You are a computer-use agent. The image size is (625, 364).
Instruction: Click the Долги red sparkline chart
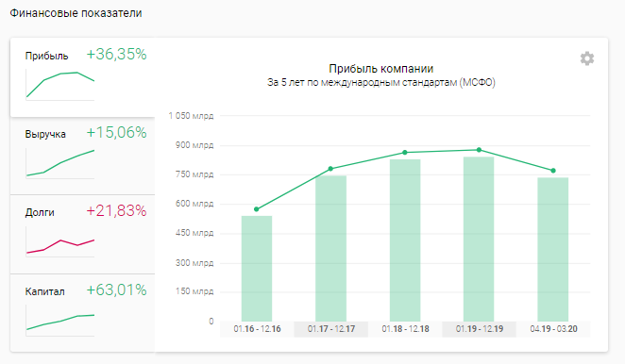(60, 241)
